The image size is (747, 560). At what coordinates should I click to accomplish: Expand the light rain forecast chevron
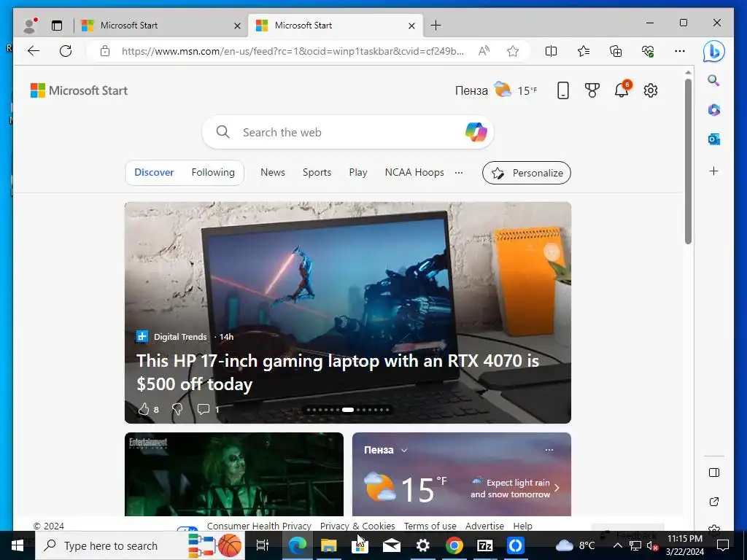557,488
